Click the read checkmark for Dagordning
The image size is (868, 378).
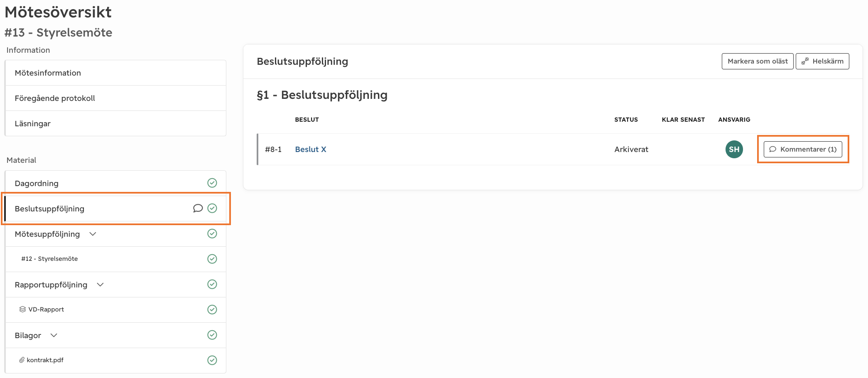point(212,183)
